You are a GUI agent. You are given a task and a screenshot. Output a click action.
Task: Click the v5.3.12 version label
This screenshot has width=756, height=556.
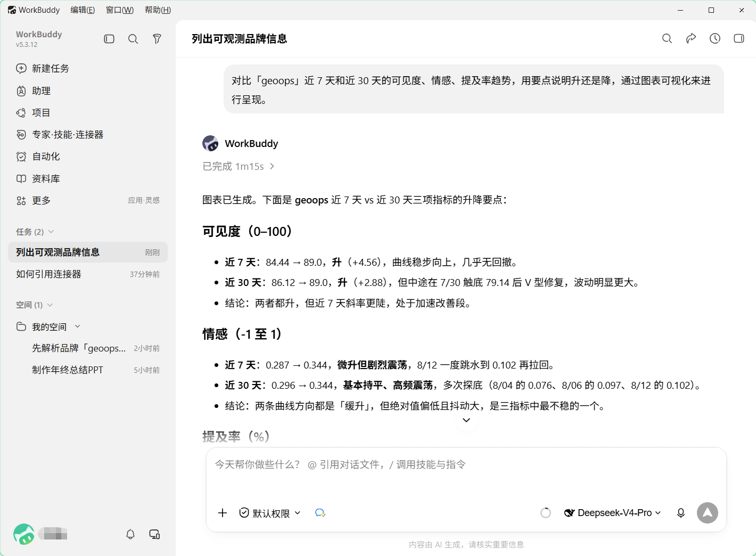27,45
